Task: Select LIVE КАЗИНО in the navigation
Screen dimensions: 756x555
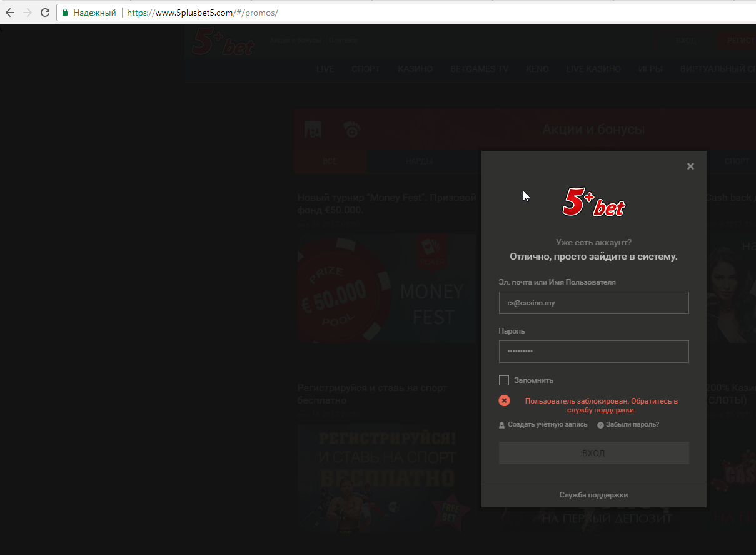Action: 593,69
